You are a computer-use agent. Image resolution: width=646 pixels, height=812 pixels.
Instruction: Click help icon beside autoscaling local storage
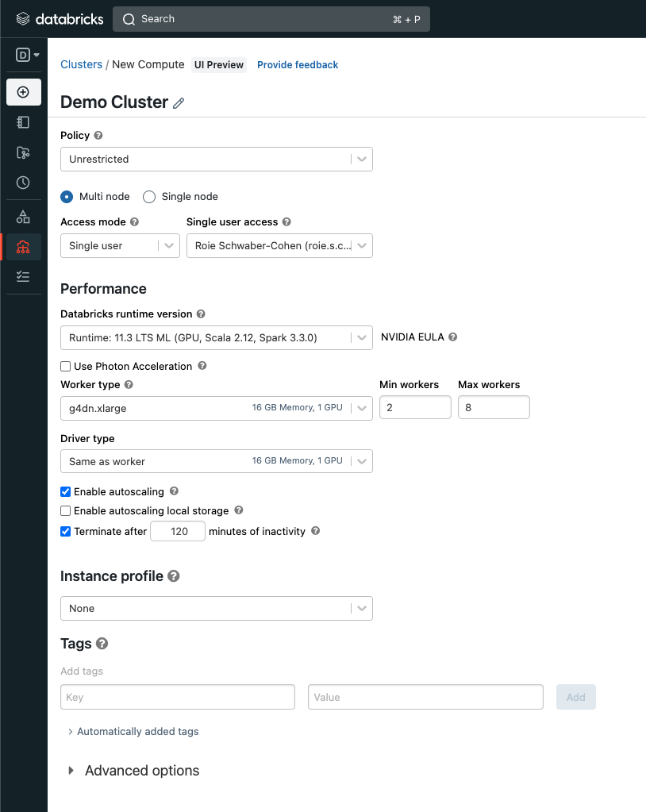239,510
